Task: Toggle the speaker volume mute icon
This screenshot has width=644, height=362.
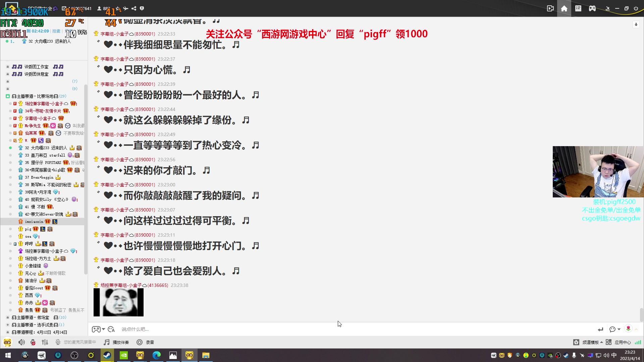Action: (21, 342)
